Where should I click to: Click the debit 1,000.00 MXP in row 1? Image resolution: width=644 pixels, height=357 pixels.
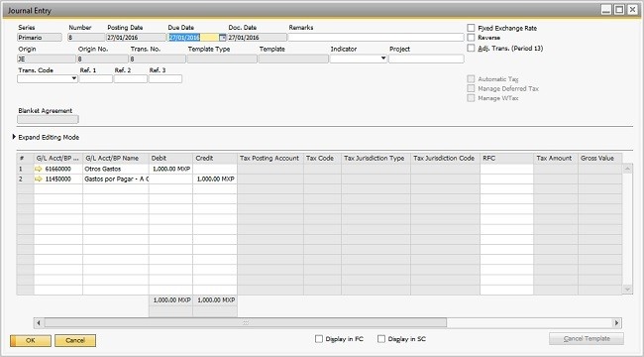(x=170, y=169)
